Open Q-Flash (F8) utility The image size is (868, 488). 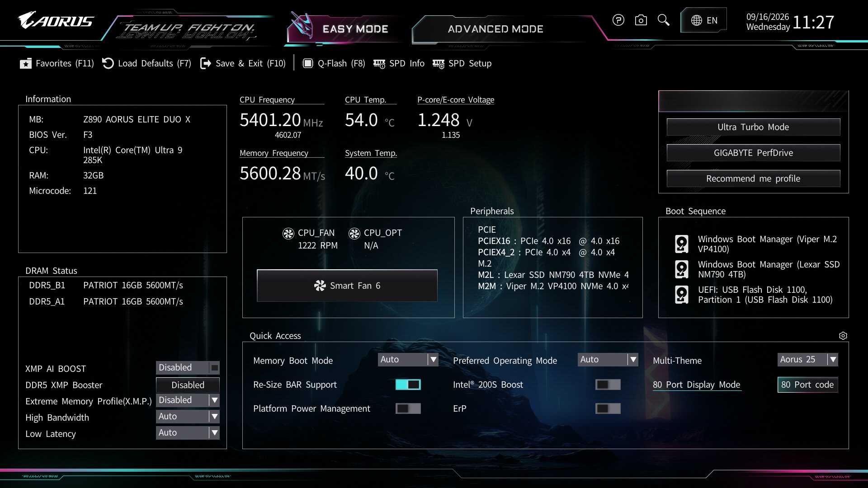pos(334,64)
